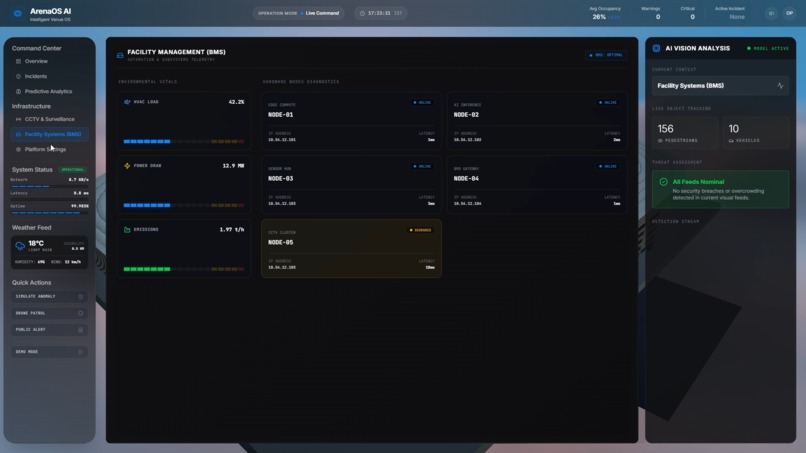Open the Incidents page
The height and width of the screenshot is (453, 806).
pos(35,76)
